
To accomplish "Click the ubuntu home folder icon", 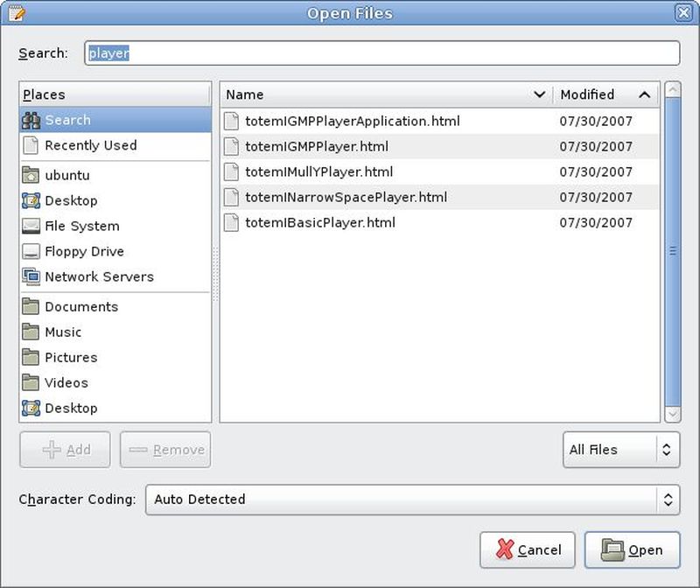I will 31,176.
